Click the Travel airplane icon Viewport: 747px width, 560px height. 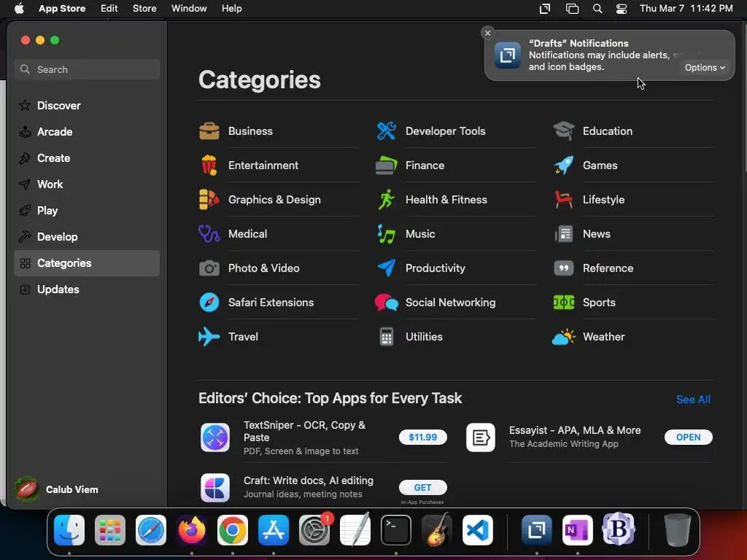209,337
